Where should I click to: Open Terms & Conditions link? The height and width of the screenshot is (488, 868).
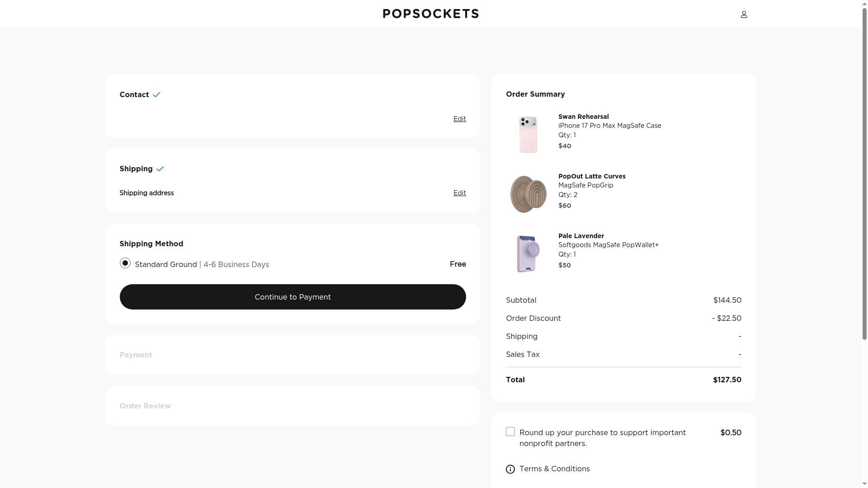554,469
